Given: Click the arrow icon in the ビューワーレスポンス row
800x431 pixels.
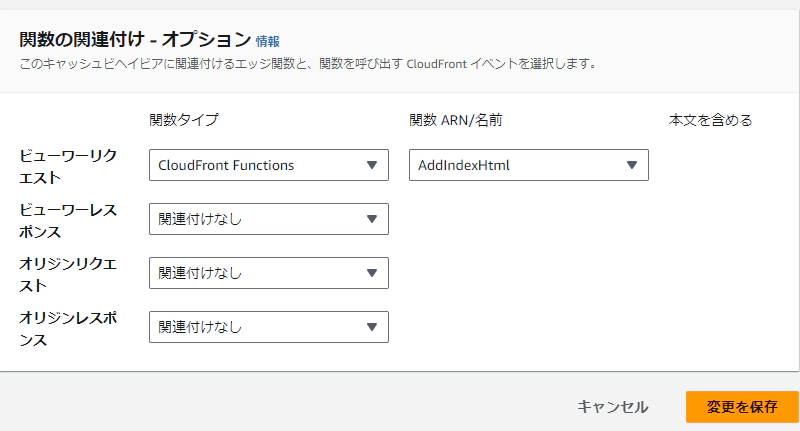Looking at the screenshot, I should coord(372,219).
